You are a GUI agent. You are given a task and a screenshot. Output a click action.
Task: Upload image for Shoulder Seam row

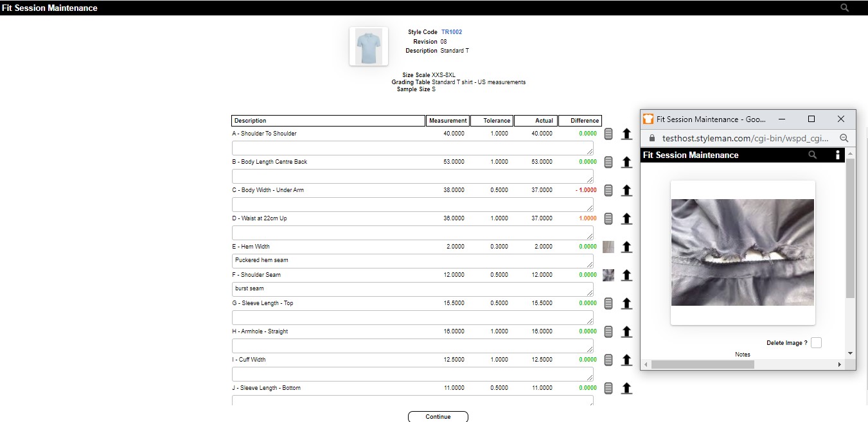[x=627, y=275]
